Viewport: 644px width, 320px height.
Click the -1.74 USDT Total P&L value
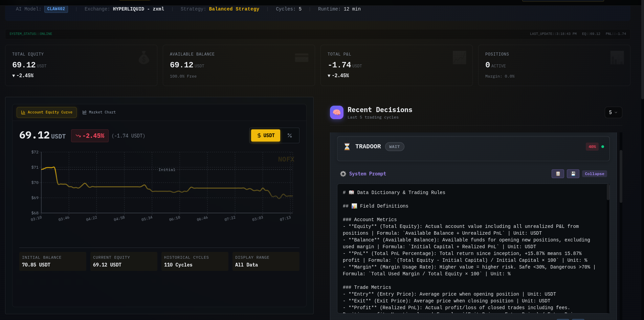(x=345, y=65)
